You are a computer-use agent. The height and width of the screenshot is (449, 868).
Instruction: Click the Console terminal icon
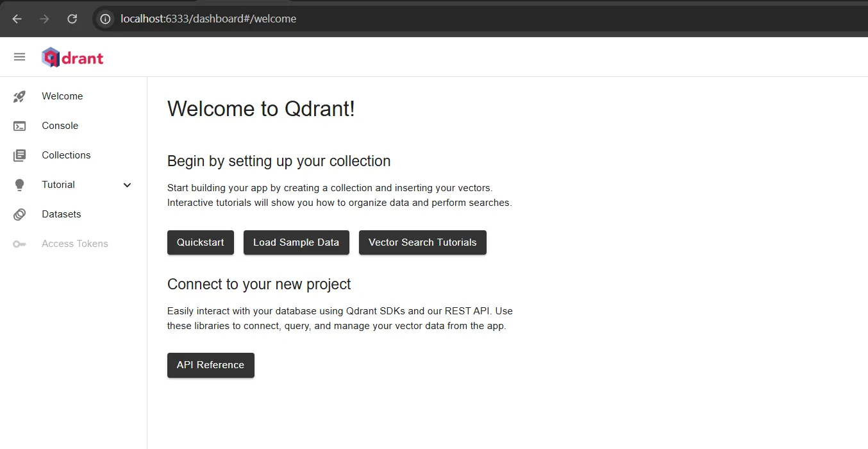(x=20, y=126)
